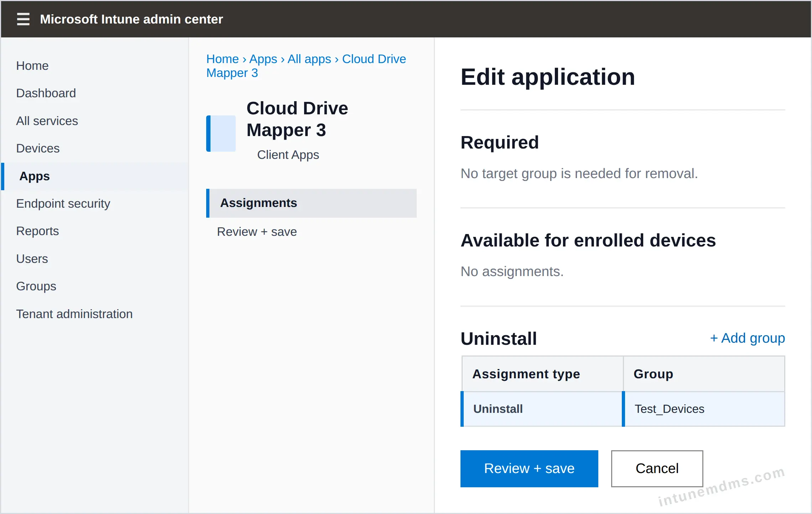The image size is (812, 514).
Task: Click Cloud Drive Mapper 3 breadcrumb
Action: click(x=306, y=66)
